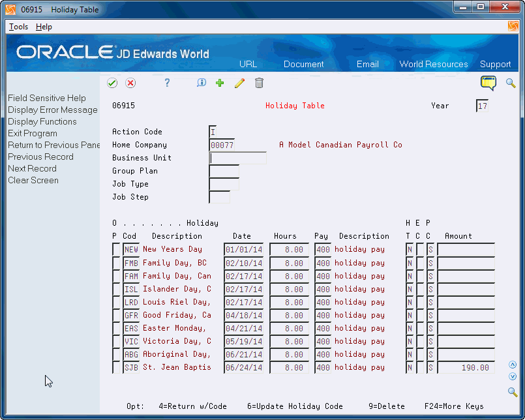Click Pay type 400 for Easter Monday row
The image size is (525, 420).
click(323, 328)
